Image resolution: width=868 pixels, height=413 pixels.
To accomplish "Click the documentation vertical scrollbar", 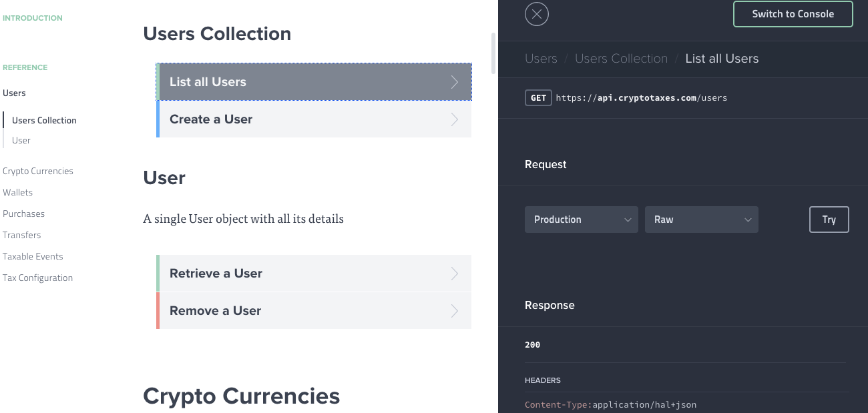I will click(493, 53).
